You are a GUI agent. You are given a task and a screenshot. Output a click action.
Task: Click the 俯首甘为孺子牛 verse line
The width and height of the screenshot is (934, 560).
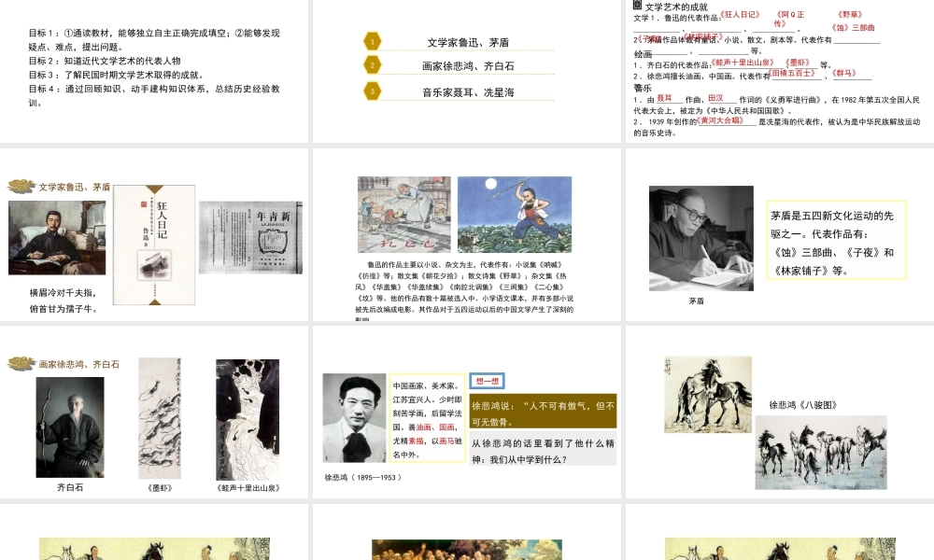tap(63, 309)
